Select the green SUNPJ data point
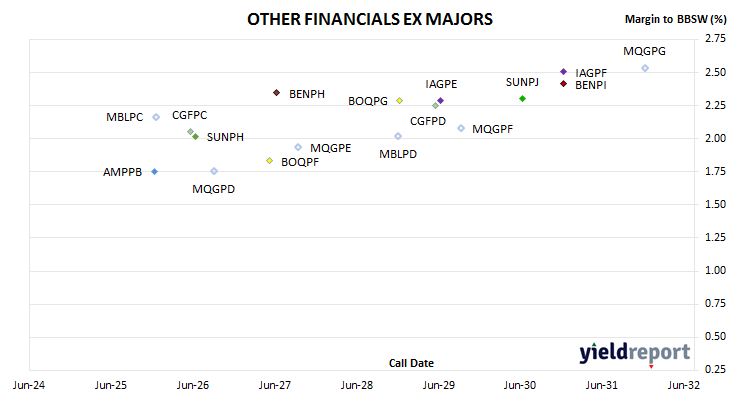The height and width of the screenshot is (399, 730). (522, 99)
